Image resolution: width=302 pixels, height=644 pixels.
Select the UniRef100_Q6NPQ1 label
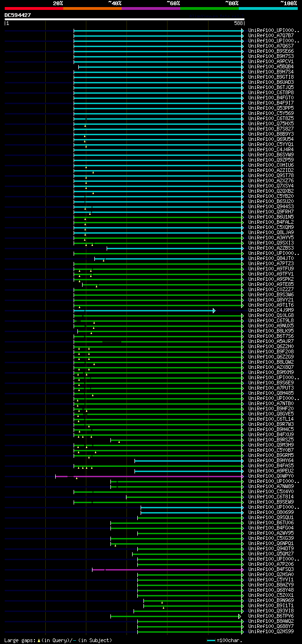click(x=271, y=543)
